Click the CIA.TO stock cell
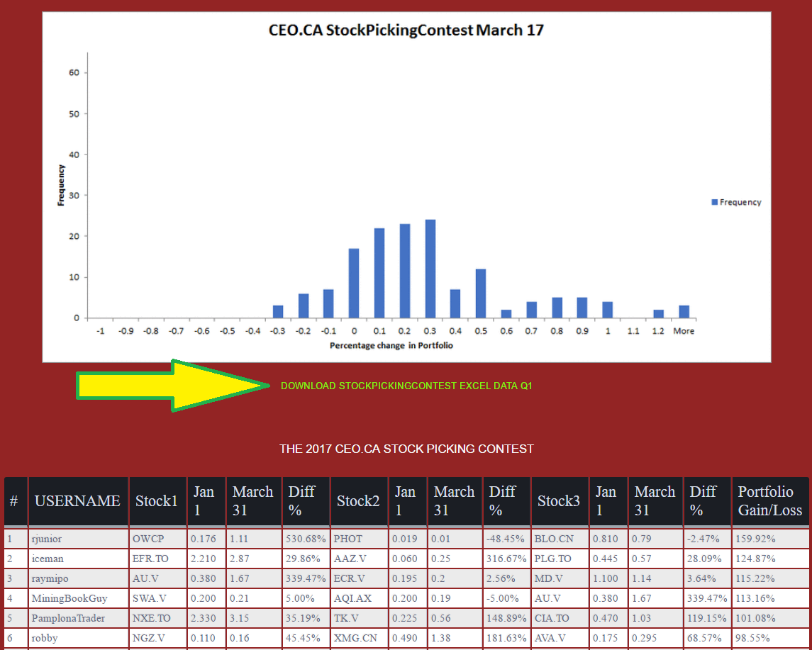 point(560,618)
